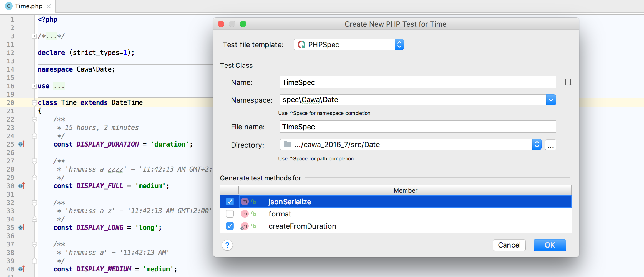Uncheck the createFromDuration method checkbox
Image resolution: width=644 pixels, height=277 pixels.
[230, 226]
